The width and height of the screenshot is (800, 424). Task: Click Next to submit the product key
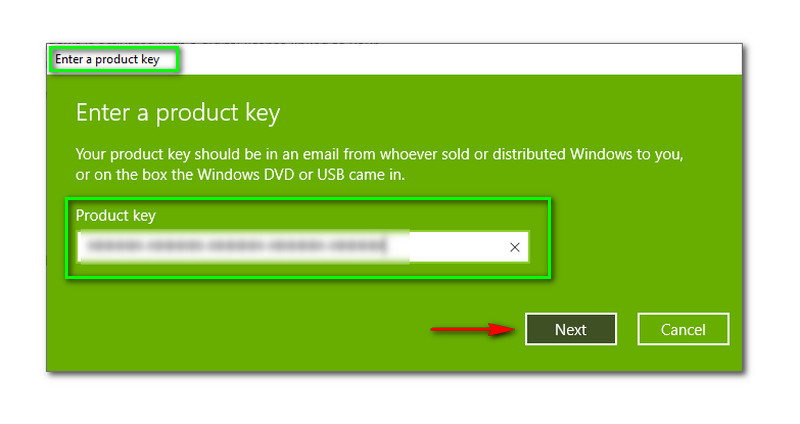tap(570, 329)
